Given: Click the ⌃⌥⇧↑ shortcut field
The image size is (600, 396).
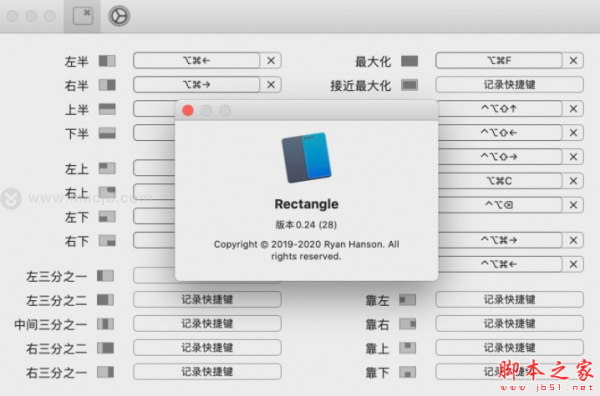Looking at the screenshot, I should [500, 109].
